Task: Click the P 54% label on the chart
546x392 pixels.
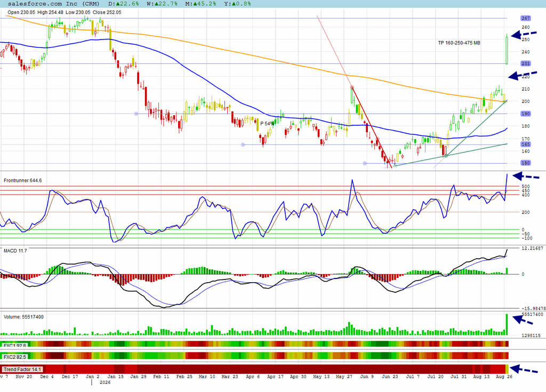Action: 267,124
